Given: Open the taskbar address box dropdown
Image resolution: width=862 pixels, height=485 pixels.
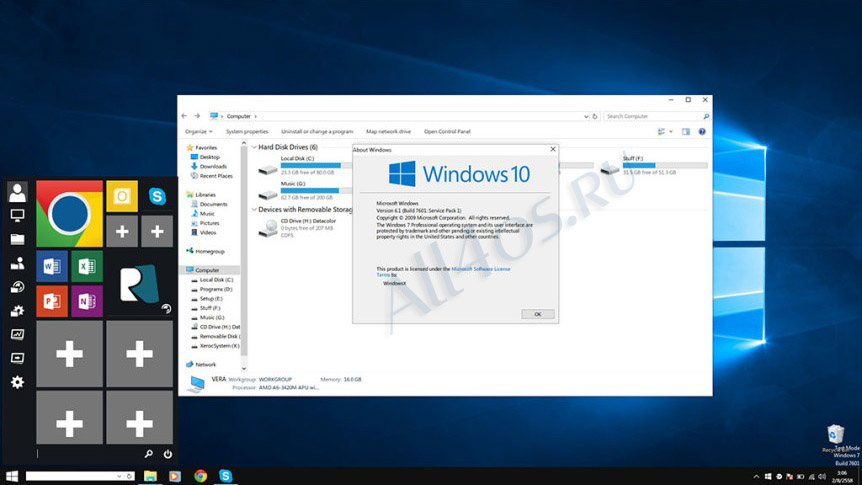Looking at the screenshot, I should tap(119, 476).
